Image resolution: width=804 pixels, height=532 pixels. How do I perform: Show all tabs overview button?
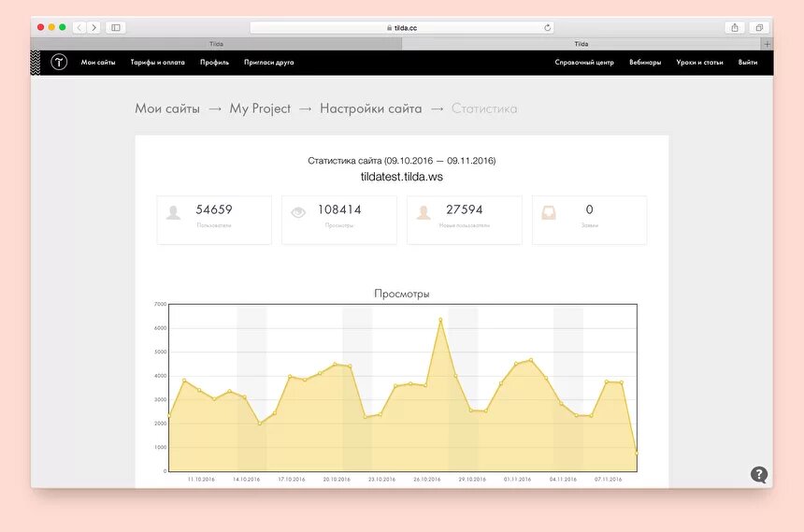click(x=759, y=28)
